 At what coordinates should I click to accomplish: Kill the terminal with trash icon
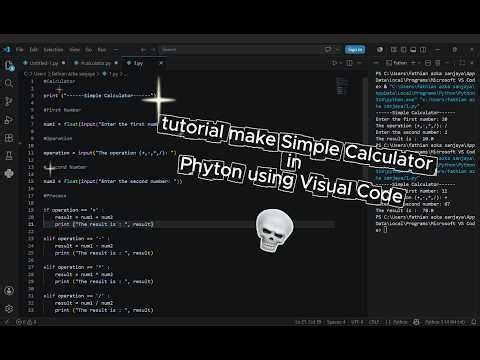click(x=438, y=63)
